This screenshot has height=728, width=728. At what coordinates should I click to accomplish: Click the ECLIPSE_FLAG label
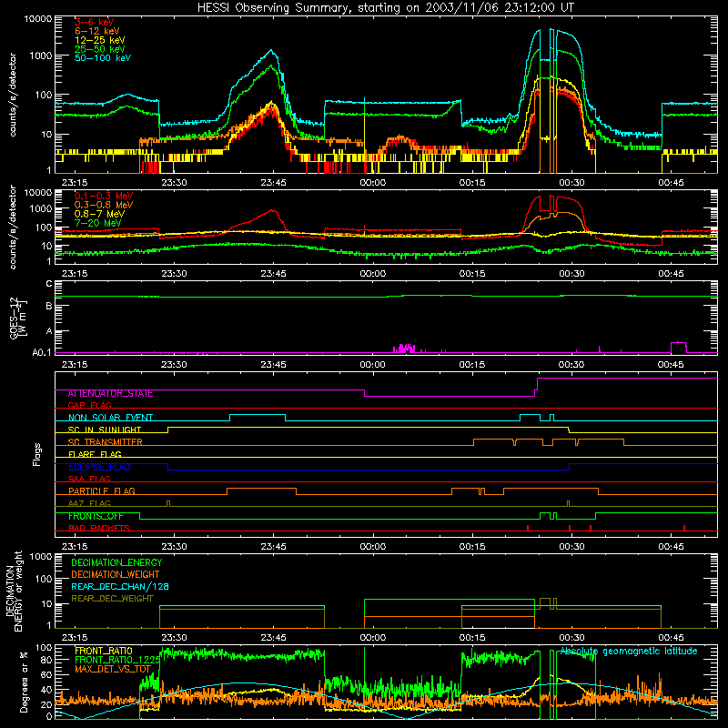click(x=99, y=467)
